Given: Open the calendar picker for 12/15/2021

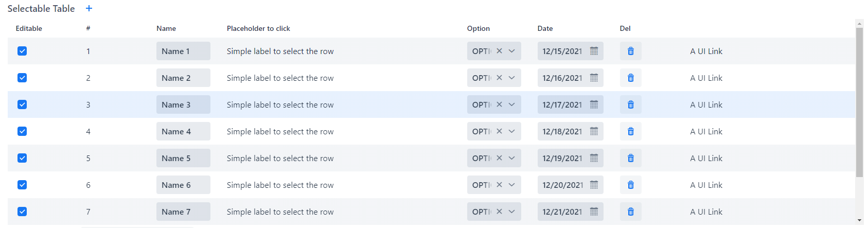Looking at the screenshot, I should 594,51.
